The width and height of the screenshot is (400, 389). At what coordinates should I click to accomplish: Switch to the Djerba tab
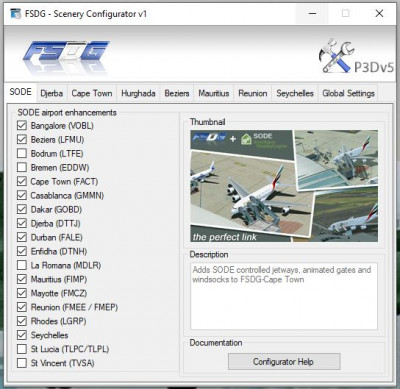[x=52, y=93]
